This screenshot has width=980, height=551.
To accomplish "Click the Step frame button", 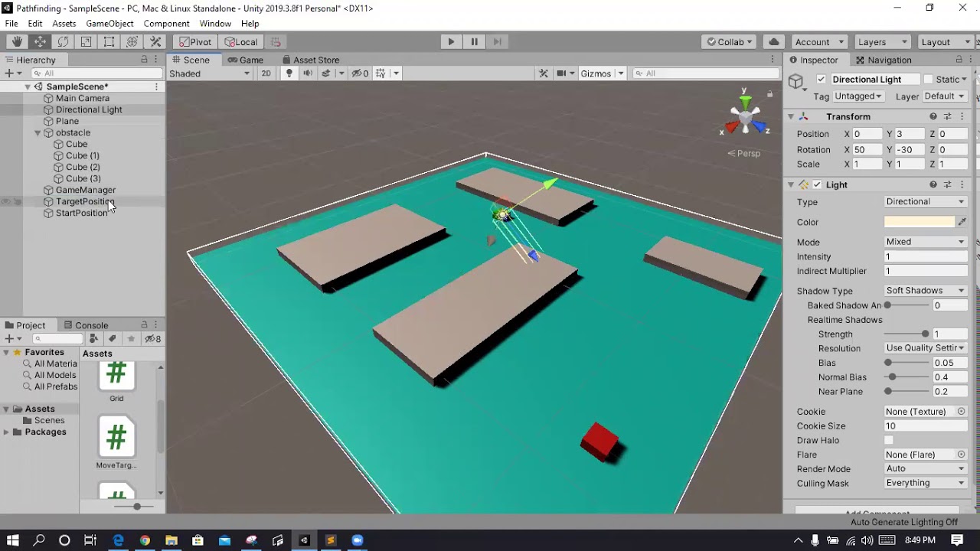I will [x=497, y=42].
